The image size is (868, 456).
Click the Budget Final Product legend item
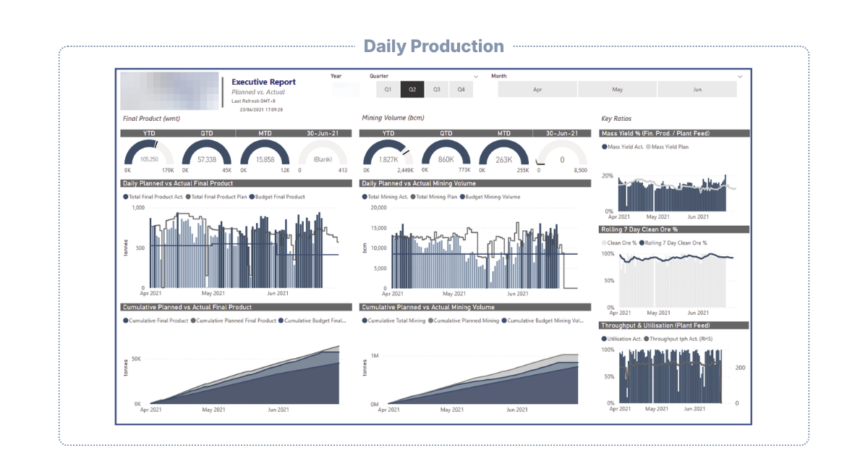(x=277, y=197)
